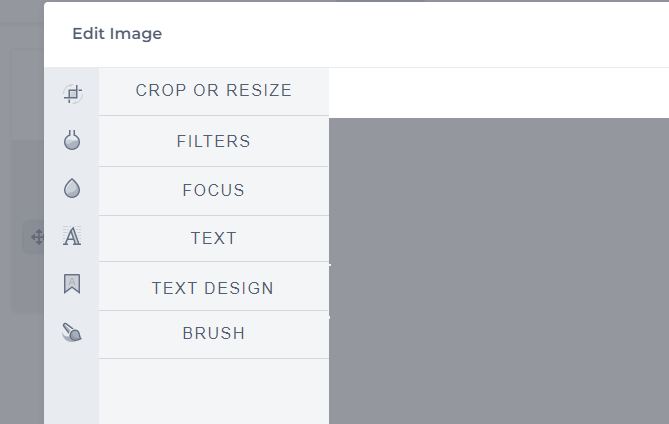Open the CROP OR RESIZE menu entry
Image resolution: width=669 pixels, height=424 pixels.
pyautogui.click(x=214, y=90)
